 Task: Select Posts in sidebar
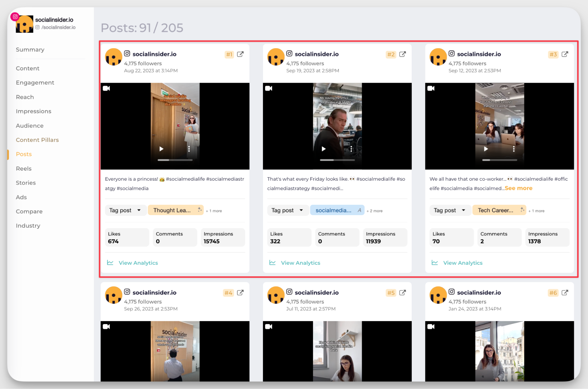[x=24, y=154]
